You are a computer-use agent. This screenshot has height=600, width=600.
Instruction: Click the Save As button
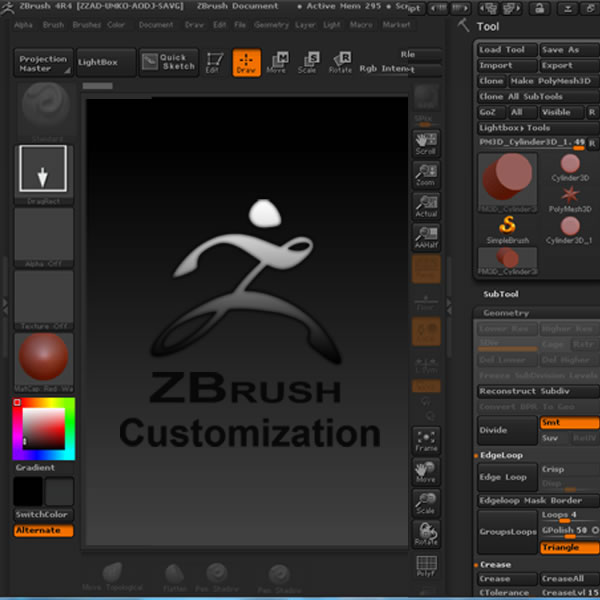570,50
